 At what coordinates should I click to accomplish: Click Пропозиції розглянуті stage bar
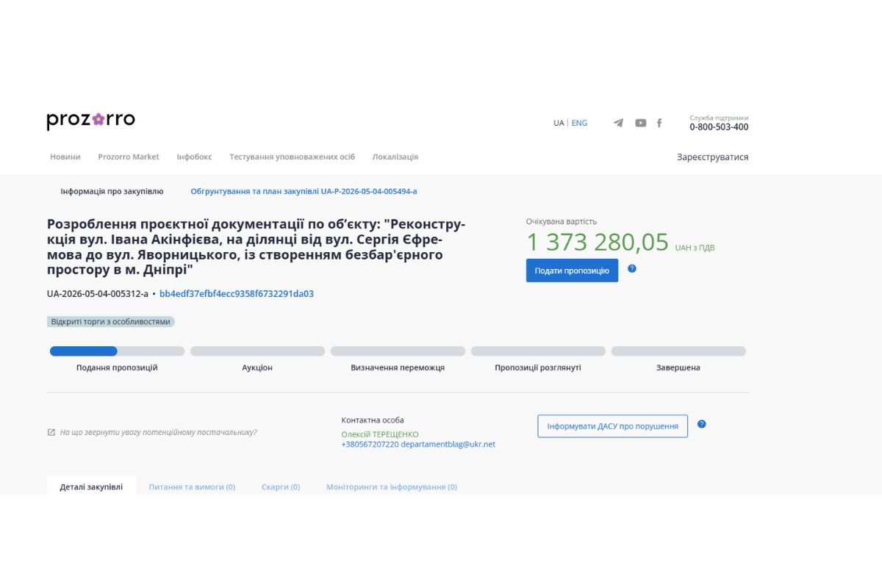538,351
